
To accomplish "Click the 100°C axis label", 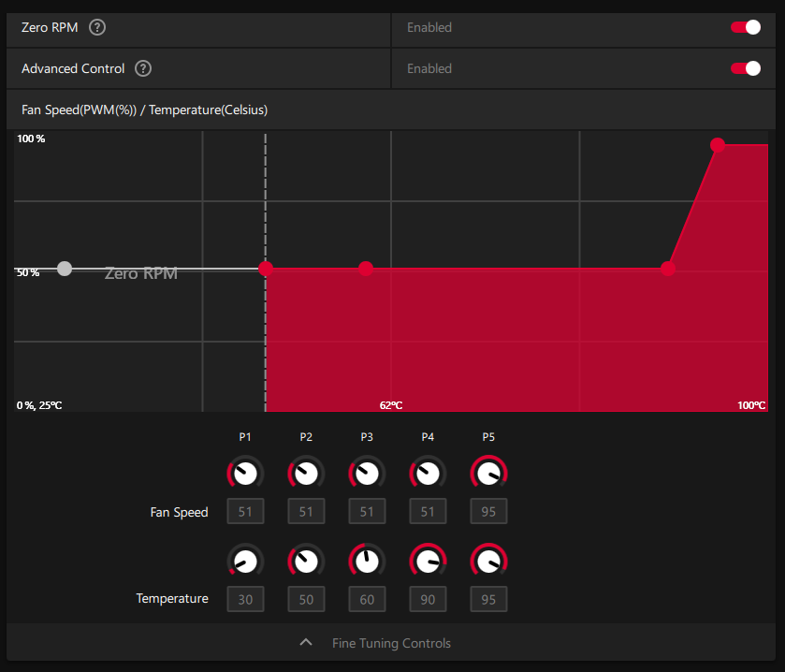I will pos(751,405).
